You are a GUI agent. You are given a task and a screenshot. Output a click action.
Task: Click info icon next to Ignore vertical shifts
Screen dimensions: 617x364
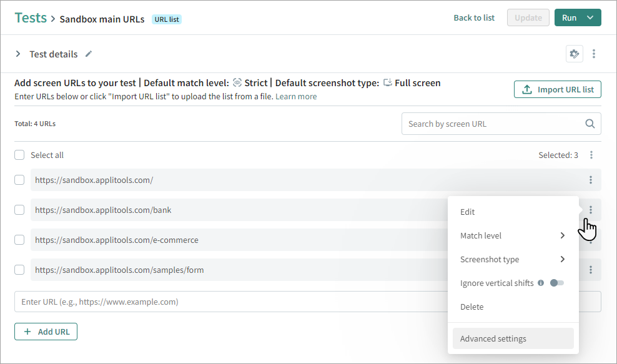[x=541, y=283]
